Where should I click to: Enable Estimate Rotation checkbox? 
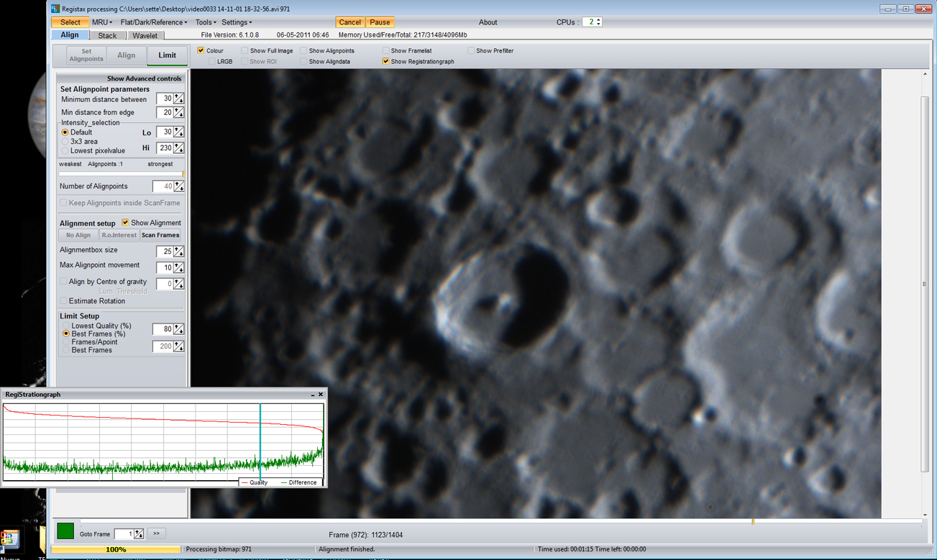pyautogui.click(x=63, y=301)
